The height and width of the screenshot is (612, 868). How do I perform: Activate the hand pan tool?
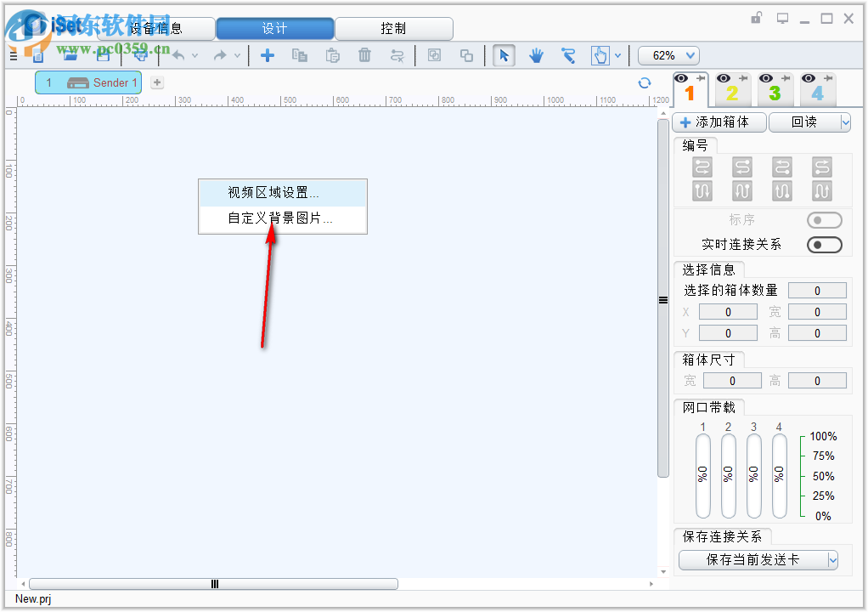(536, 54)
